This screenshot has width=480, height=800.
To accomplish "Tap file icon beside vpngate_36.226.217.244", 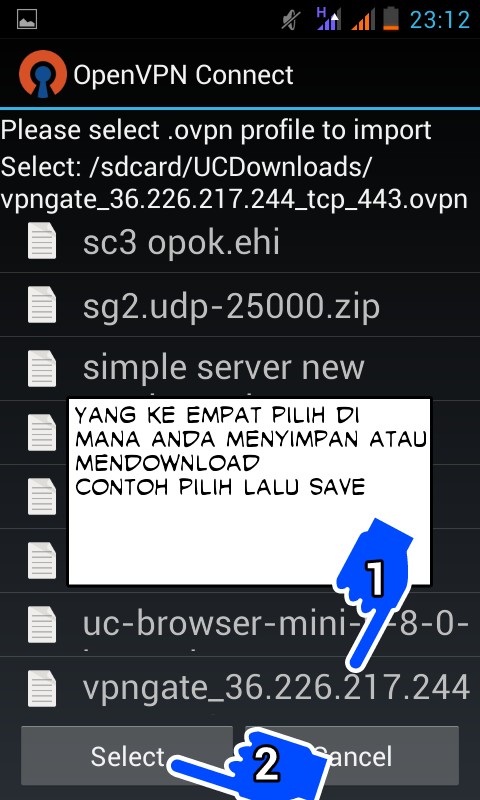I will click(42, 688).
